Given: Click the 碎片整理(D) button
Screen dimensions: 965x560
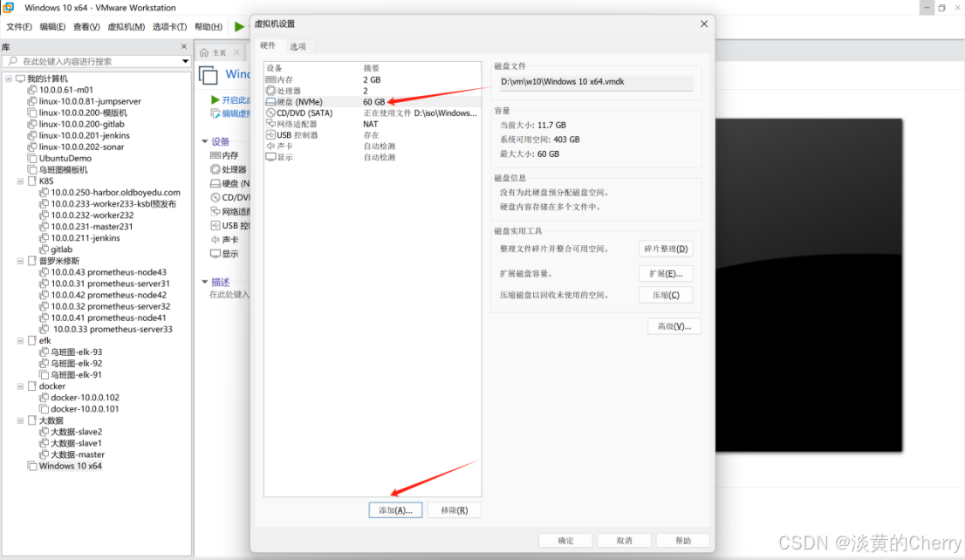Looking at the screenshot, I should pyautogui.click(x=666, y=249).
